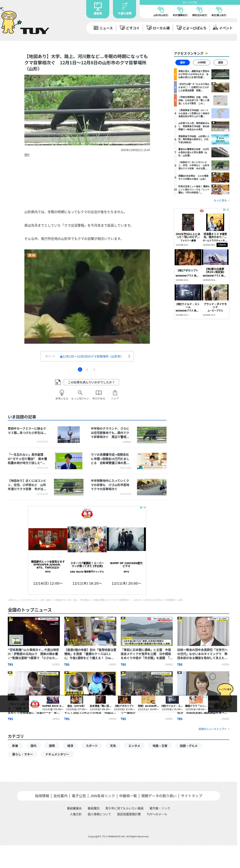Open 全国のニューストップへ link
240x868 pixels.
pyautogui.click(x=214, y=729)
